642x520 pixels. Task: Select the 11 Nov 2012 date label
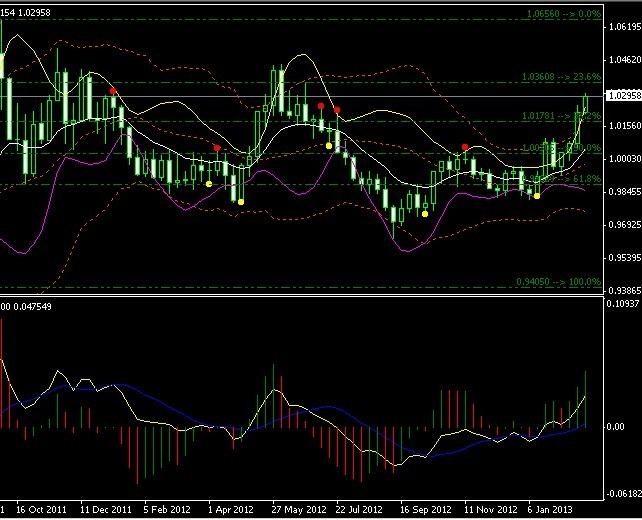pos(491,510)
